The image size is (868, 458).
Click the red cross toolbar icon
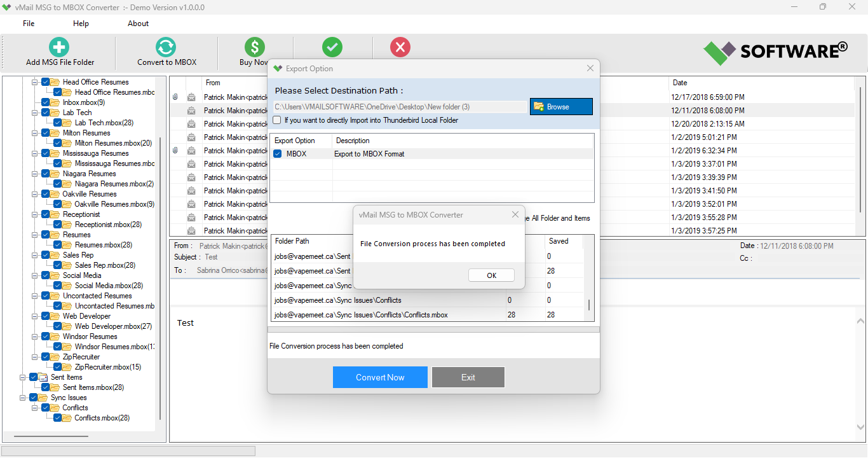[x=400, y=47]
